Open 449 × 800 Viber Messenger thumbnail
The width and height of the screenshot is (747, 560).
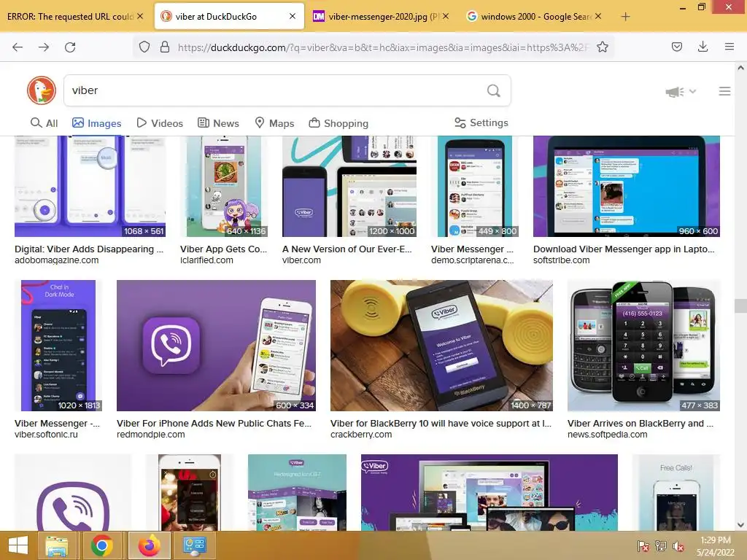click(474, 186)
